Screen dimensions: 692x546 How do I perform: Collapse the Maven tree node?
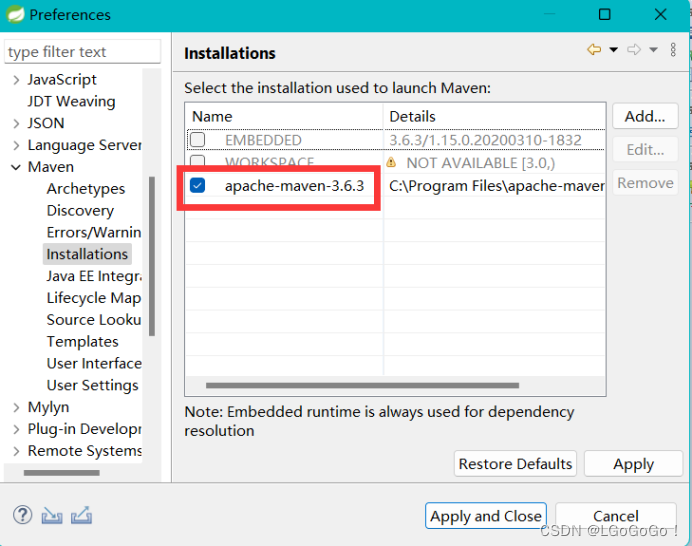click(x=16, y=167)
